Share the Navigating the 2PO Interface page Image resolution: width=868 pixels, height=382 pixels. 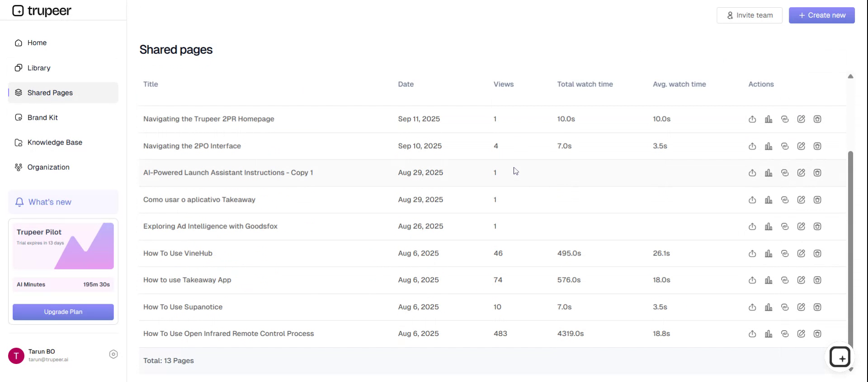click(x=752, y=146)
